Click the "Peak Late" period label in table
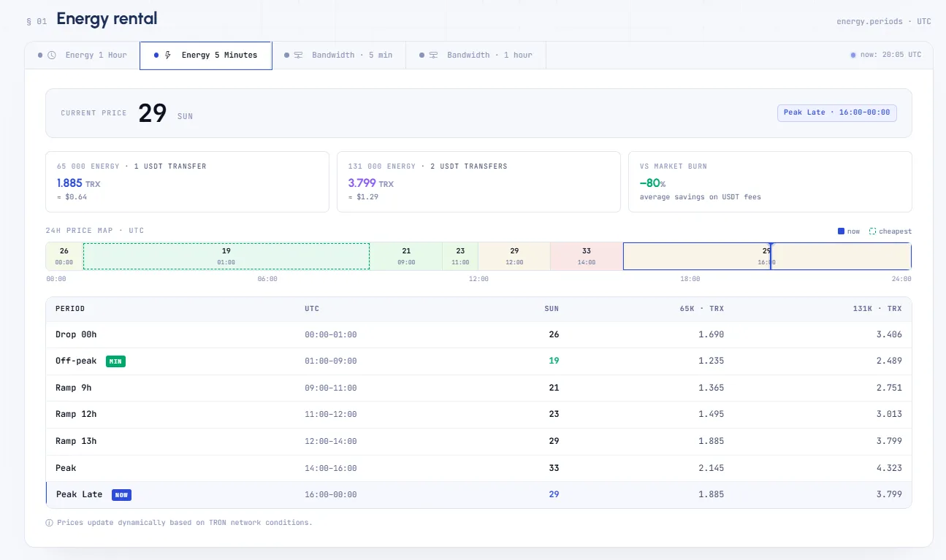The width and height of the screenshot is (946, 560). pyautogui.click(x=80, y=494)
